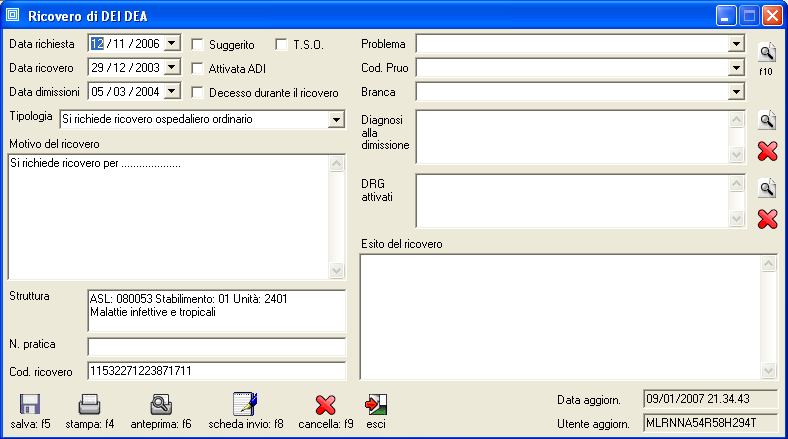The image size is (788, 439).
Task: Expand the Branca dropdown
Action: (x=736, y=92)
